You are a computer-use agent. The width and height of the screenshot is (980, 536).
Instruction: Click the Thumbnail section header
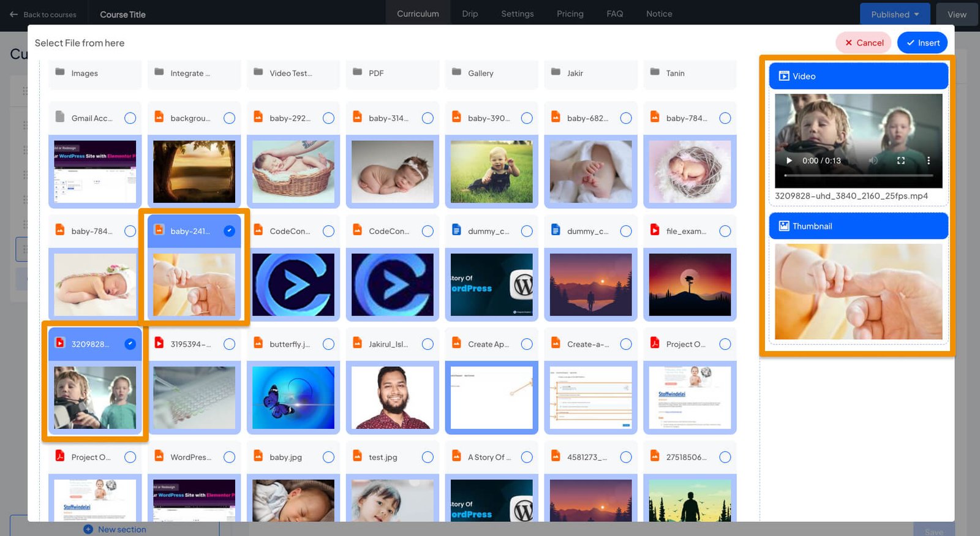pos(859,226)
